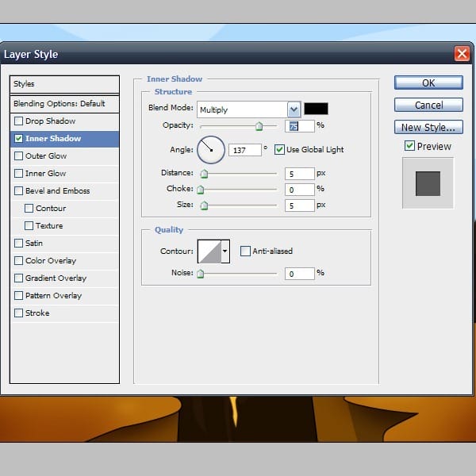This screenshot has height=476, width=476.
Task: Enable the Stroke effect checkbox
Action: [x=18, y=313]
